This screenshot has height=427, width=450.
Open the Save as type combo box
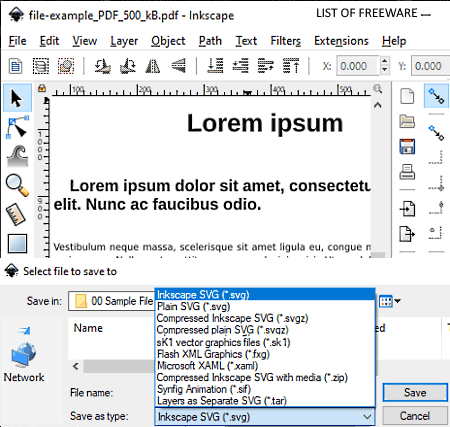coord(265,417)
